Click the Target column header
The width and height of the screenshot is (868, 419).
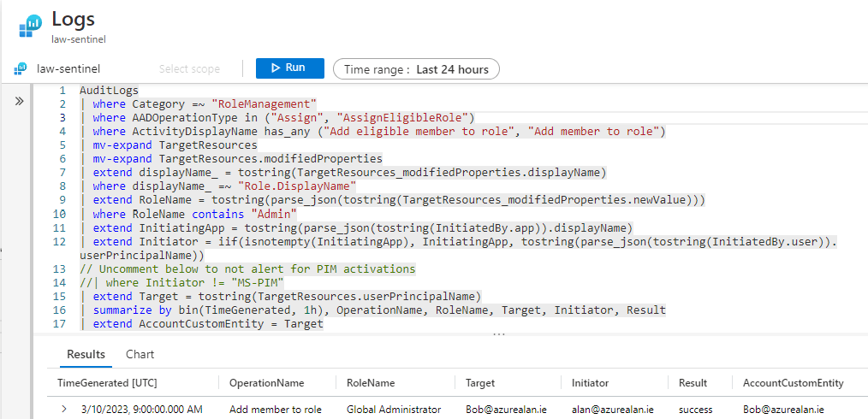[479, 382]
